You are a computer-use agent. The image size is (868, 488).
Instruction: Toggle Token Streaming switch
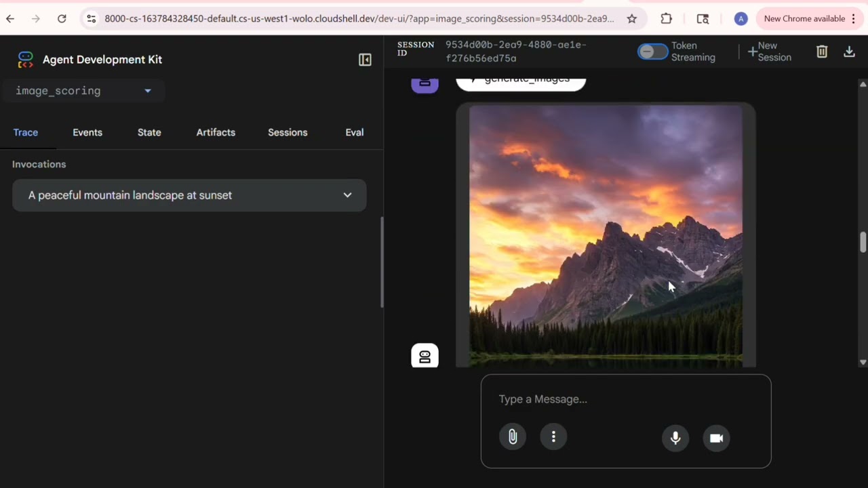[652, 52]
